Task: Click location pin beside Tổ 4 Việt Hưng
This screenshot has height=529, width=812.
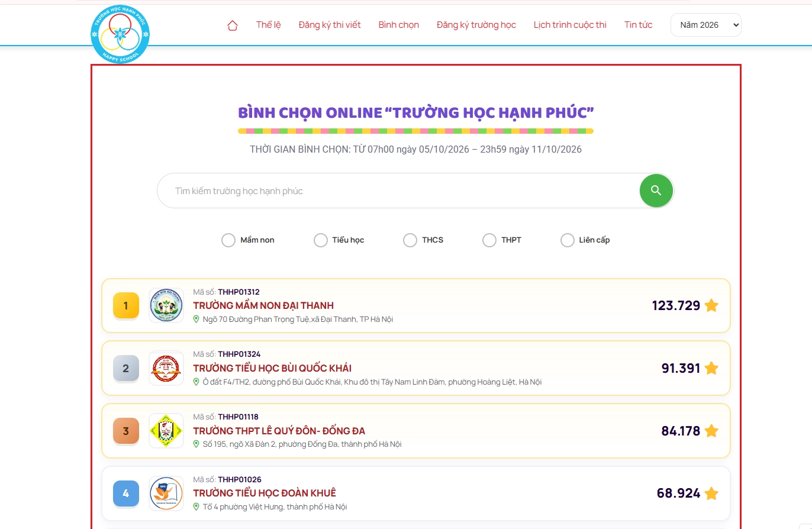Action: click(196, 507)
